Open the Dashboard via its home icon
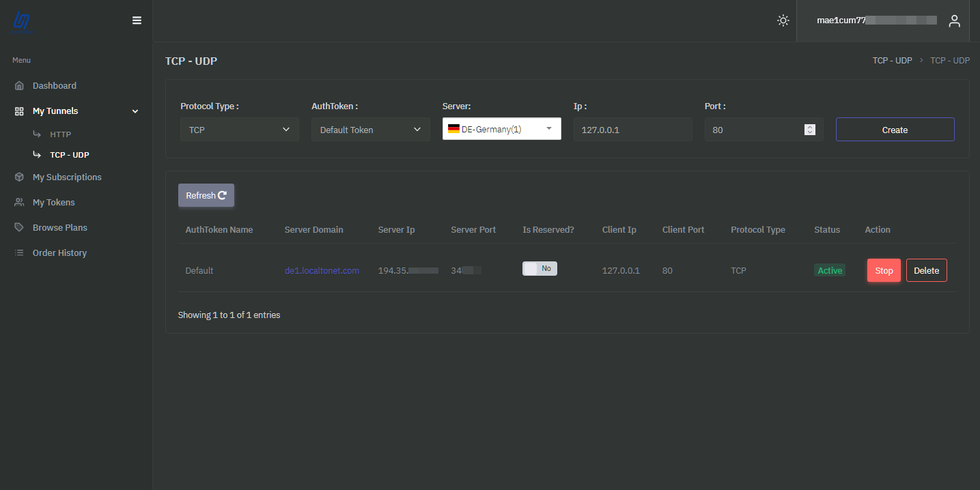Viewport: 980px width, 490px height. tap(20, 85)
